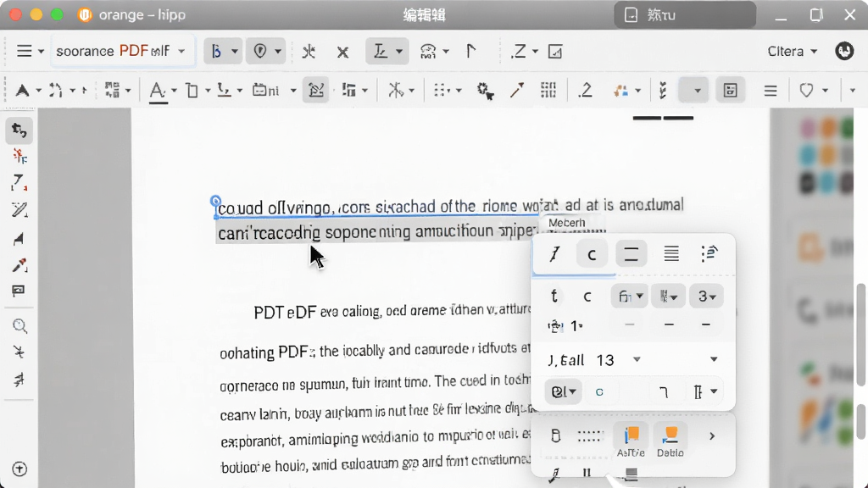The image size is (868, 488).
Task: Click the X icon in the top toolbar
Action: pyautogui.click(x=342, y=52)
